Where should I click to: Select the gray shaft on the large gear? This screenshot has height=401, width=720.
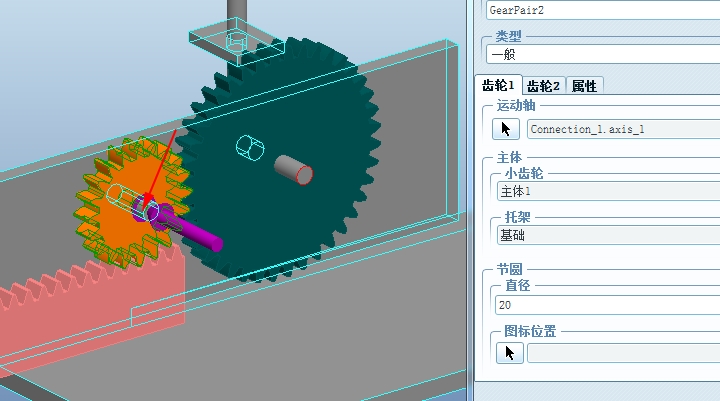click(294, 169)
